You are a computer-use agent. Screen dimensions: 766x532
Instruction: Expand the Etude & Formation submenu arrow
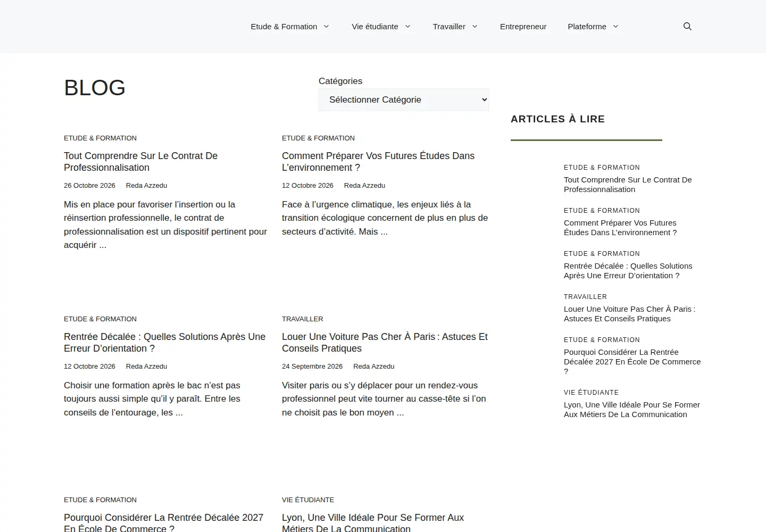[326, 27]
